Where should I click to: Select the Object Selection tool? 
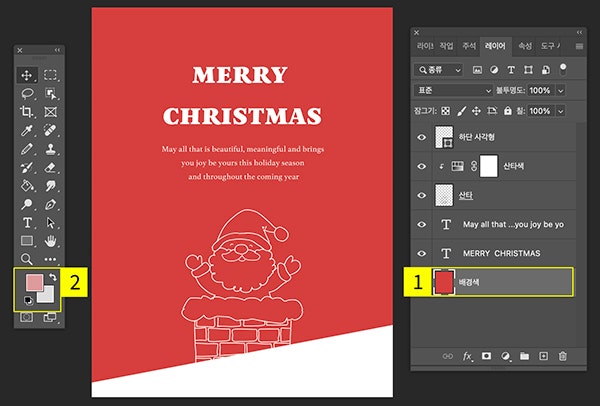coord(51,93)
